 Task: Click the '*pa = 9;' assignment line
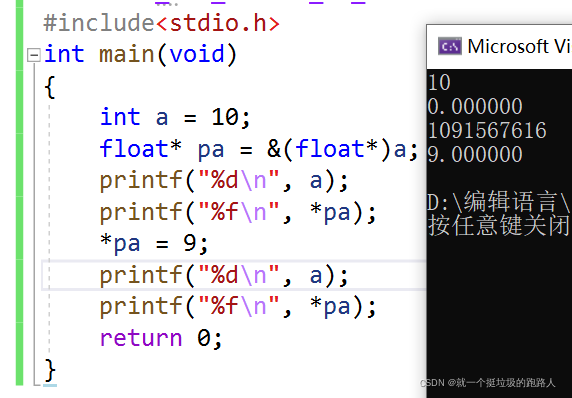coord(154,243)
